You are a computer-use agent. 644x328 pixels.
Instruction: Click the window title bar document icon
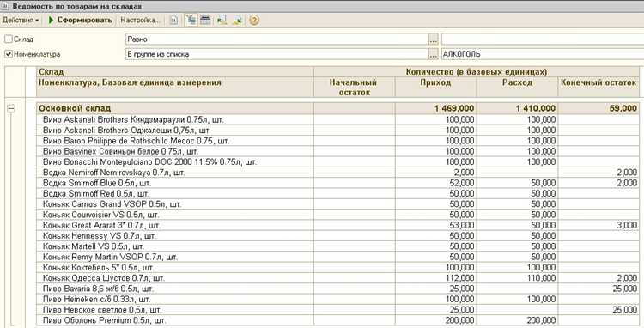4,6
